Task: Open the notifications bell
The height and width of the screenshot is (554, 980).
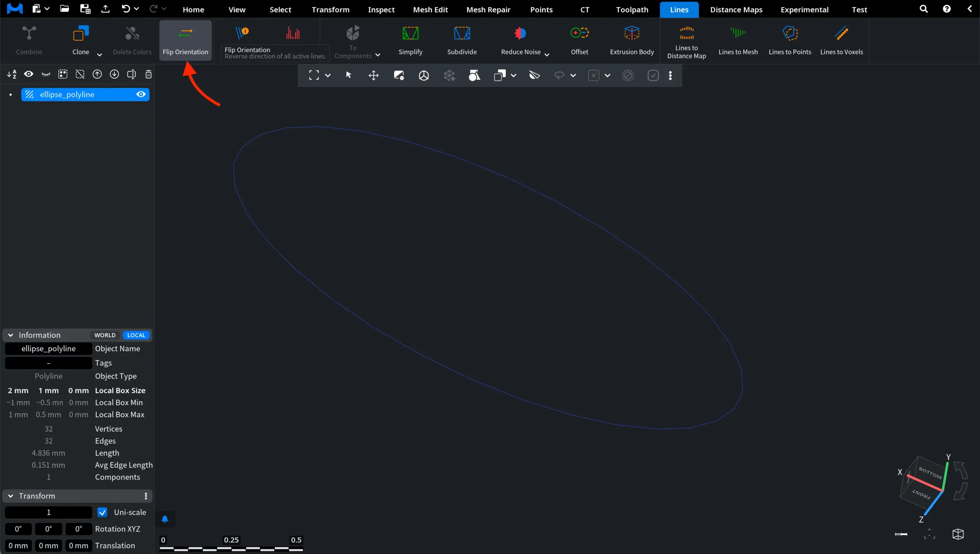Action: [x=165, y=519]
